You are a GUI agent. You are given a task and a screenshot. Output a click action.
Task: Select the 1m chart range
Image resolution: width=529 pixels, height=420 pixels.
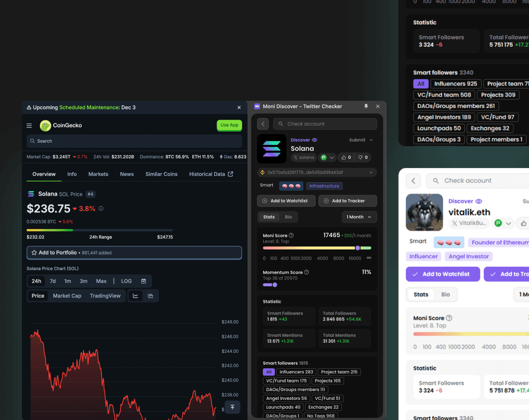(x=68, y=281)
